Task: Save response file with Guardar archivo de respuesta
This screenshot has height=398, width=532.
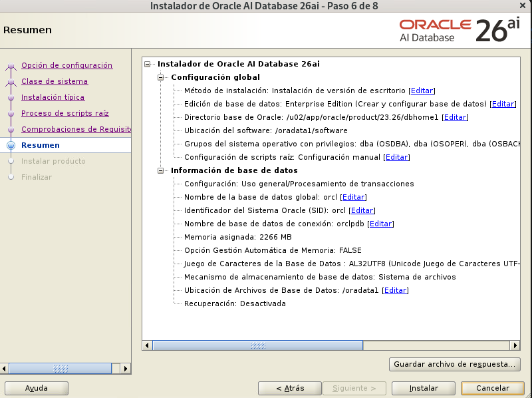Action: [x=454, y=364]
